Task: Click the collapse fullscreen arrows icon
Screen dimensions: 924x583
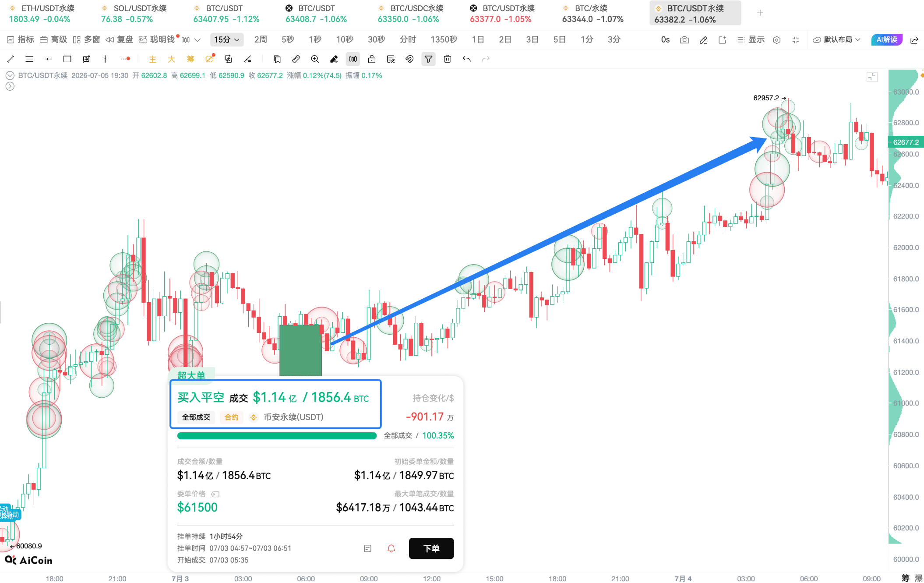Action: 796,40
